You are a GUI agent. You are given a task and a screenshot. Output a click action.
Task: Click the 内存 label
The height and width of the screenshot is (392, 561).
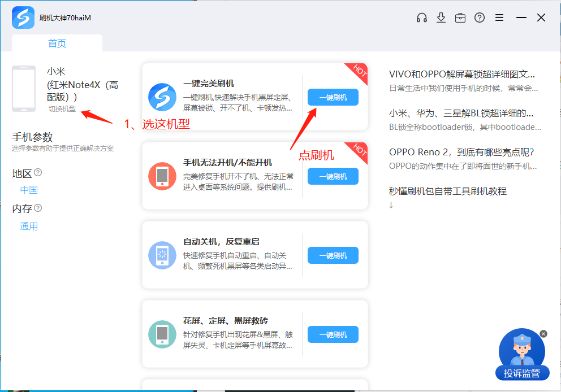[x=22, y=208]
